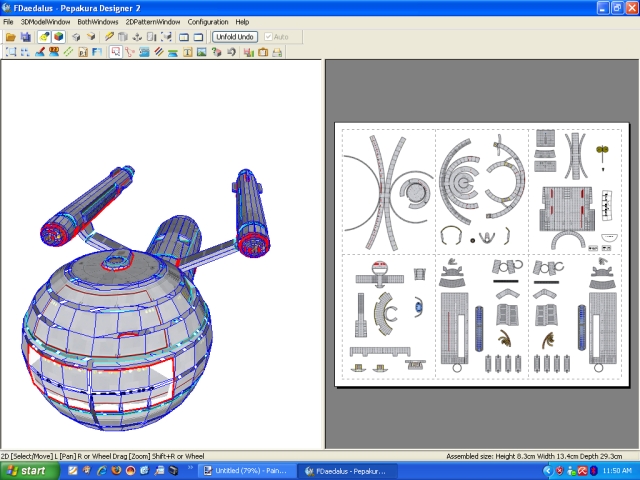640x480 pixels.
Task: Click the curved undo arrow icon
Action: click(231, 52)
